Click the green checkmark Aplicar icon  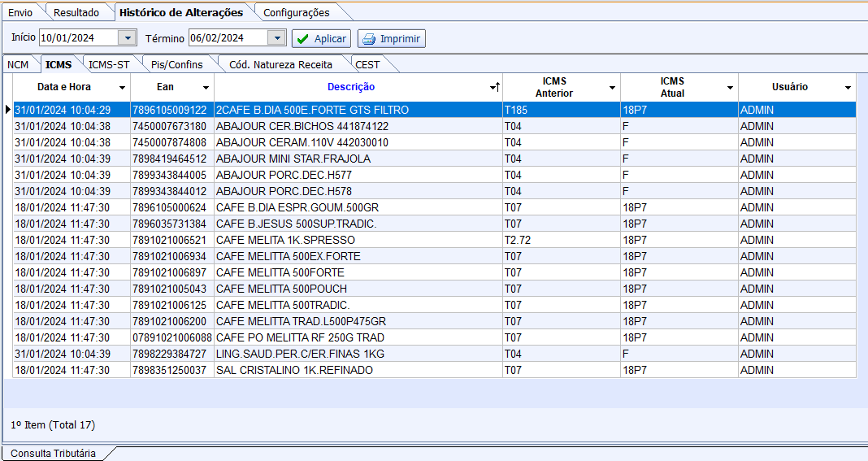point(302,39)
